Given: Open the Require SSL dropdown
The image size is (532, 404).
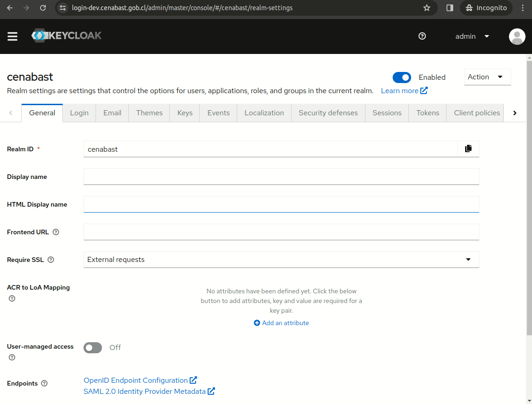Looking at the screenshot, I should pos(281,260).
